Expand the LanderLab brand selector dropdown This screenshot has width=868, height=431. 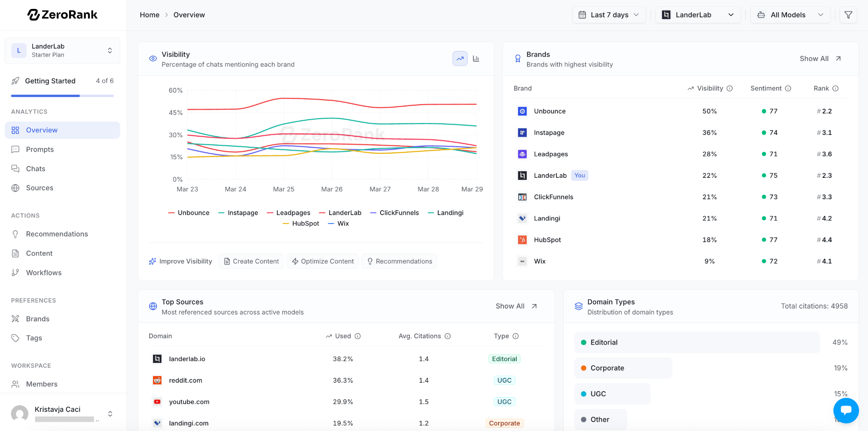(698, 15)
